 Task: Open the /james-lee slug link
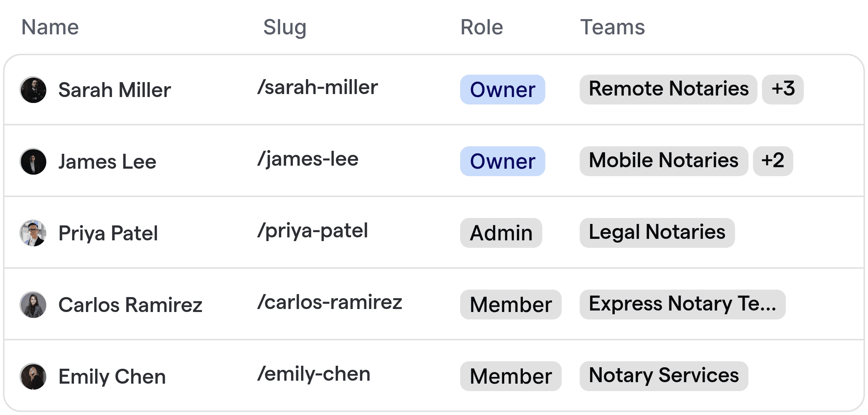coord(309,159)
